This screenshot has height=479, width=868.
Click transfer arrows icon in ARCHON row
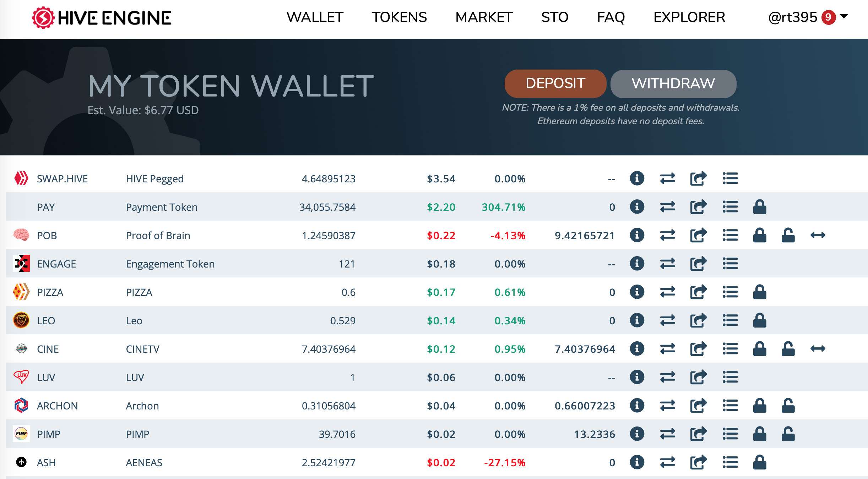[667, 406]
